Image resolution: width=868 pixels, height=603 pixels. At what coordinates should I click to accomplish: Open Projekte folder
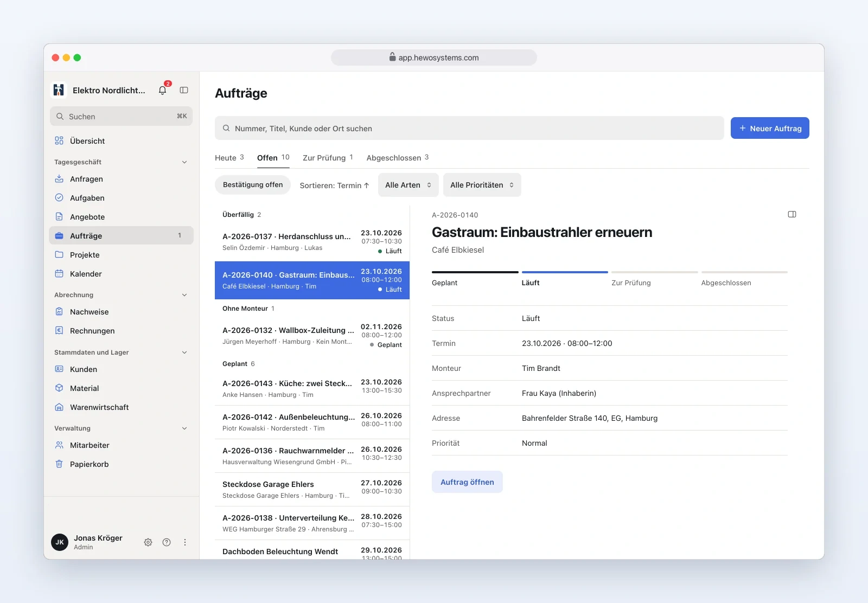tap(122, 255)
